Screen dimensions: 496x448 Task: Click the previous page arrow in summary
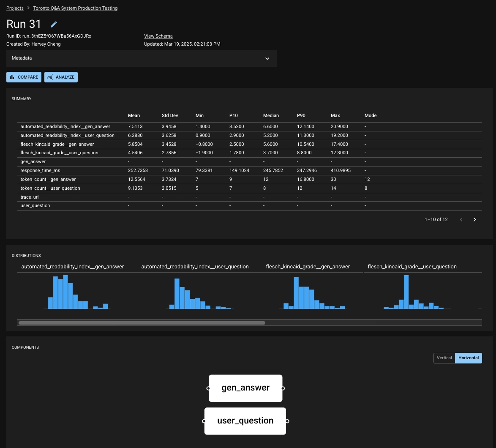(x=461, y=219)
